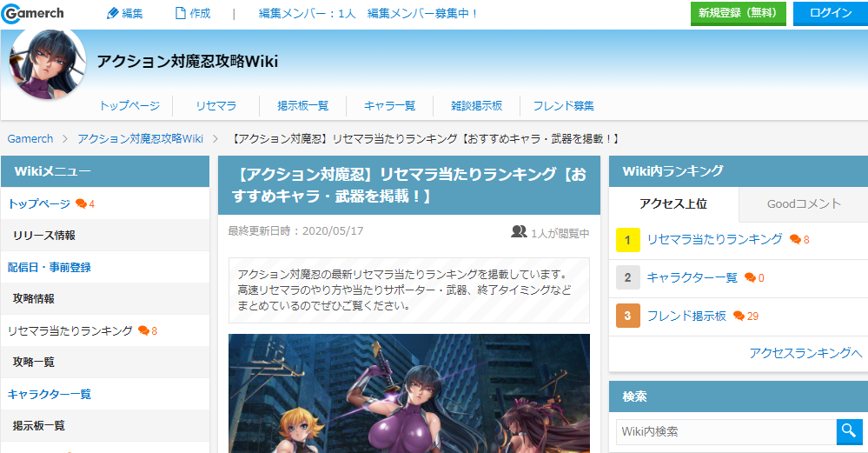Screen dimensions: 868x453
Task: Click リリース情報 section header
Action: (105, 236)
